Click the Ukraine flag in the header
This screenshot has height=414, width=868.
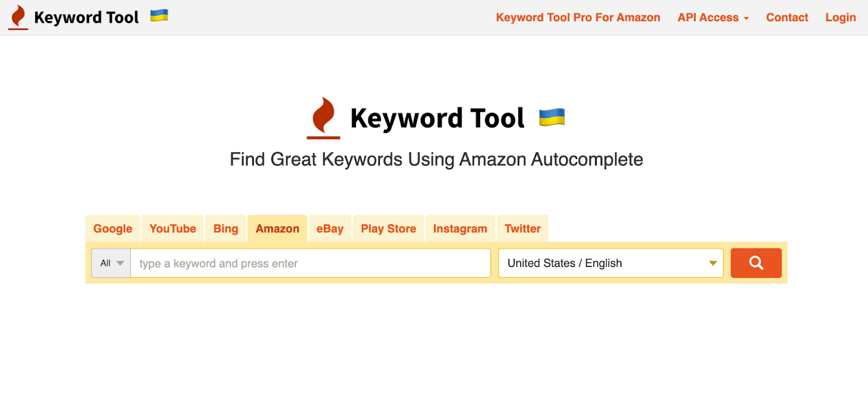pos(159,15)
